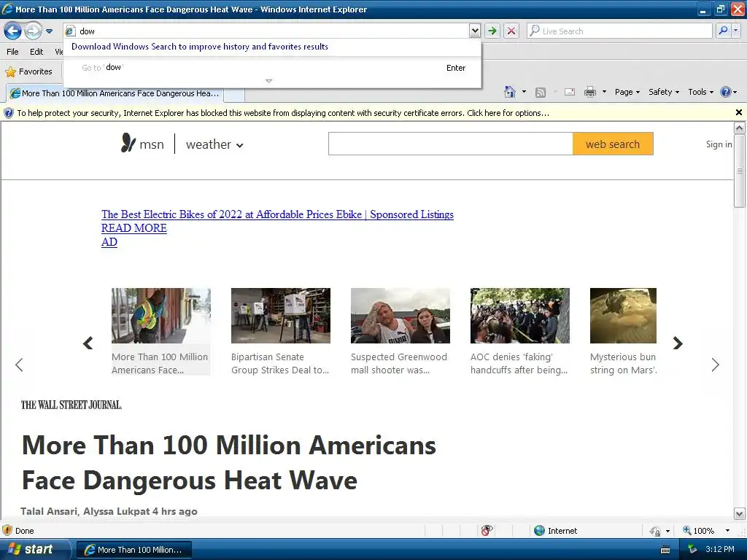The width and height of the screenshot is (747, 560).
Task: Open the Bipartisan Senate Group story thumbnail
Action: click(x=281, y=315)
